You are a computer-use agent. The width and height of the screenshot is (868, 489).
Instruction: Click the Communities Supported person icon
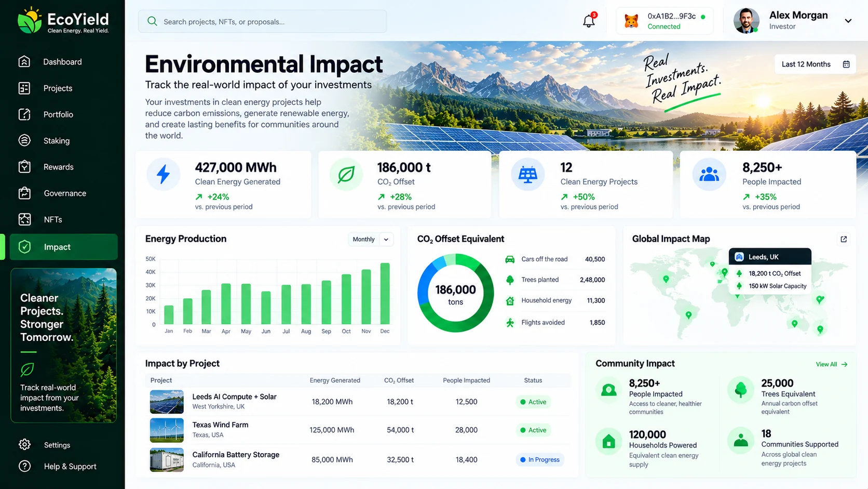[x=741, y=441]
